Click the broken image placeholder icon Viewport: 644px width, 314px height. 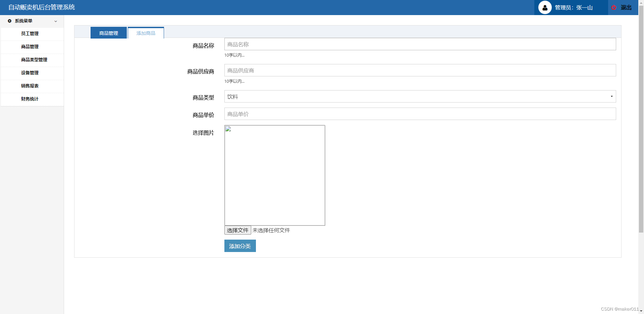(x=228, y=129)
